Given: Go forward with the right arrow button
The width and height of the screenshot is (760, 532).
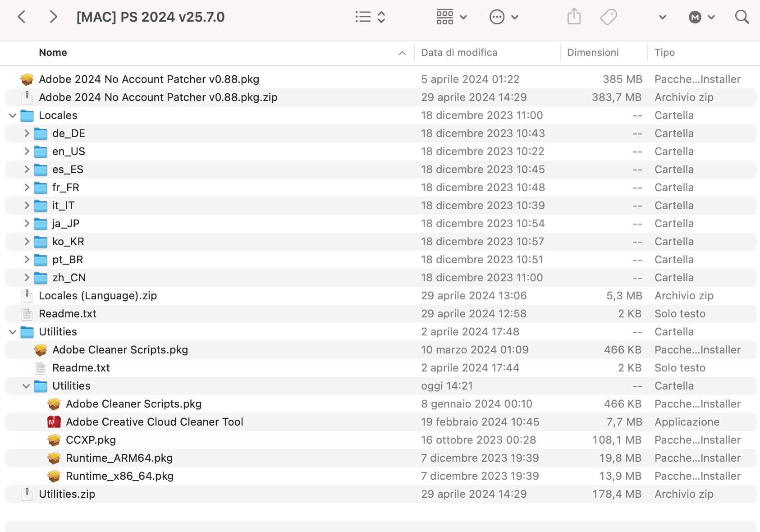Looking at the screenshot, I should click(x=53, y=17).
